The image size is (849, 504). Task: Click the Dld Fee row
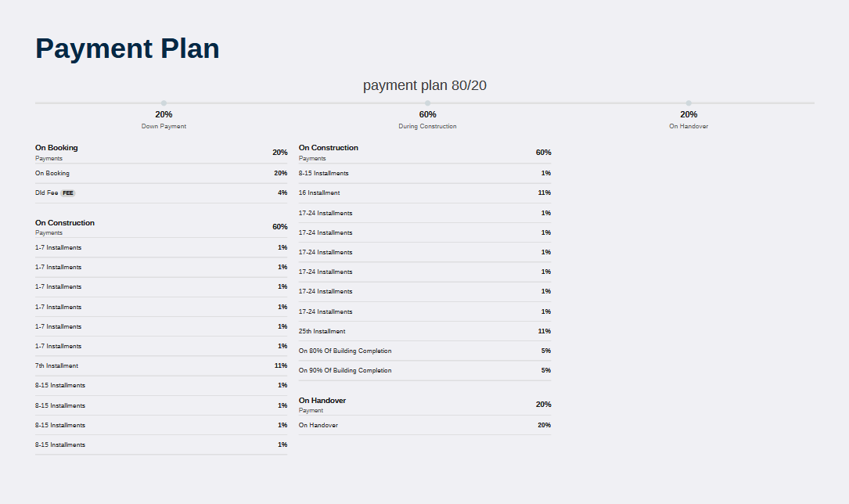coord(161,193)
